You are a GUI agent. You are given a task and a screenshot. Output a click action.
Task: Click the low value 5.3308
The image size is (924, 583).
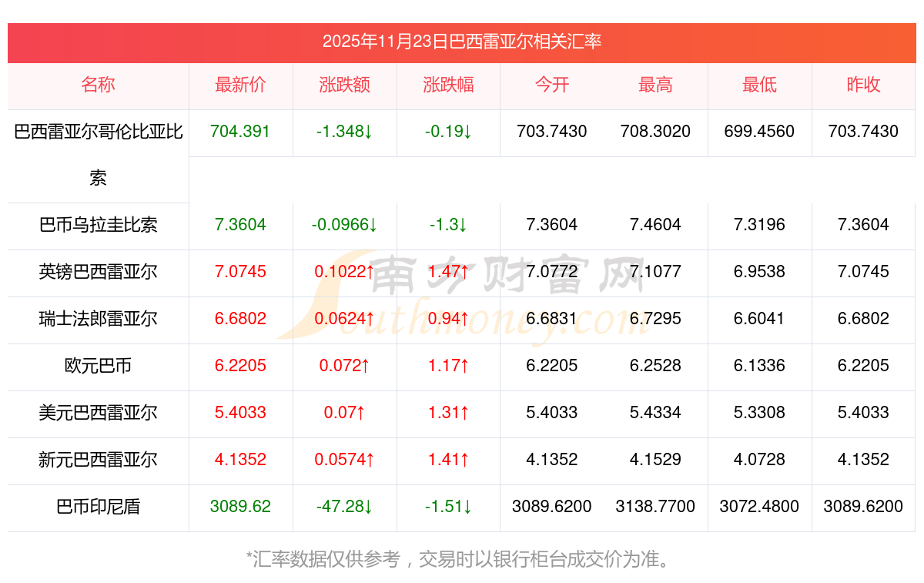point(759,413)
